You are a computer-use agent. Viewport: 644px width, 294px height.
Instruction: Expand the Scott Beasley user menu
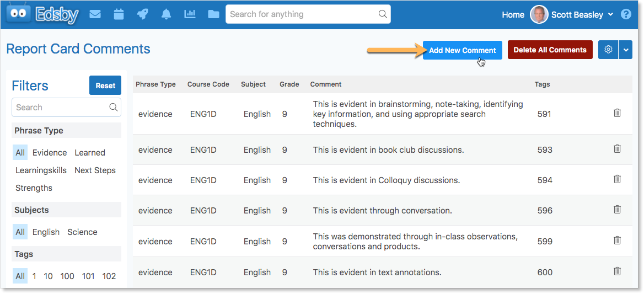(610, 14)
